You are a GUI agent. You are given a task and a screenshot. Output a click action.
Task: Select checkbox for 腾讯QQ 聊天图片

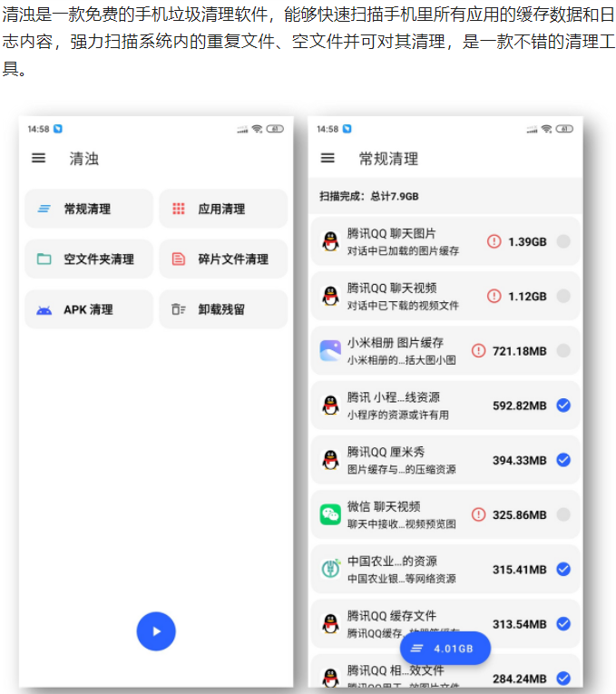point(563,241)
